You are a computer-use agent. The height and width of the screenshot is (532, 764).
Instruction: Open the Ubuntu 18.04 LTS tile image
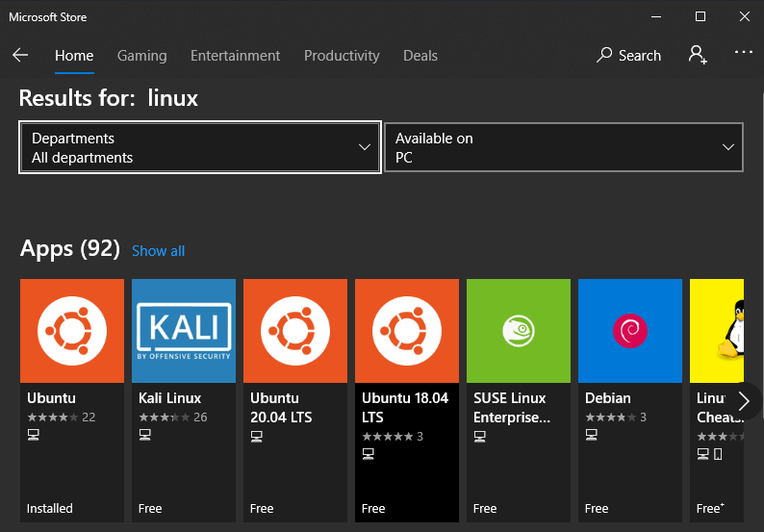tap(407, 331)
